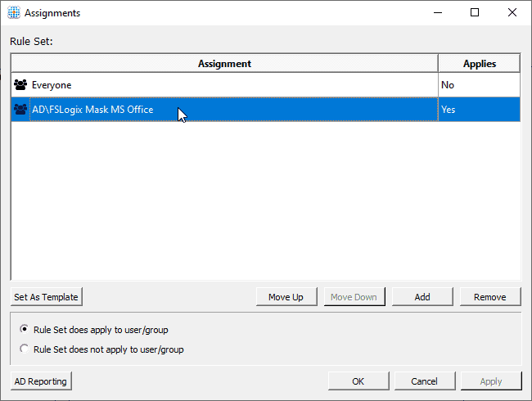Click the No value for Everyone
This screenshot has height=401, width=532.
(448, 85)
